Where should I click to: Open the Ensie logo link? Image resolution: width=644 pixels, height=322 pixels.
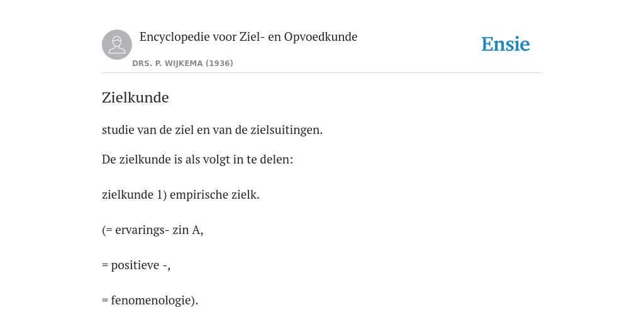pos(506,45)
